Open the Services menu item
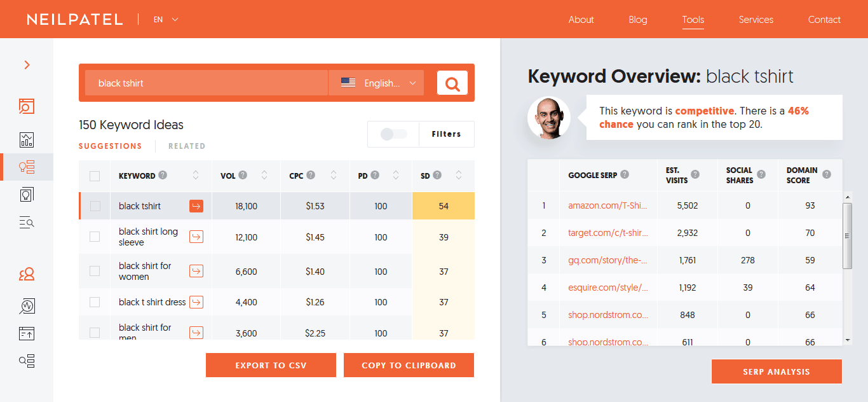 (x=756, y=20)
